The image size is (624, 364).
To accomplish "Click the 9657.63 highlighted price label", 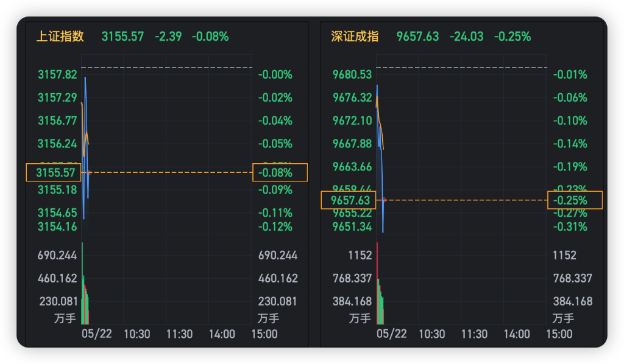I will pyautogui.click(x=349, y=200).
